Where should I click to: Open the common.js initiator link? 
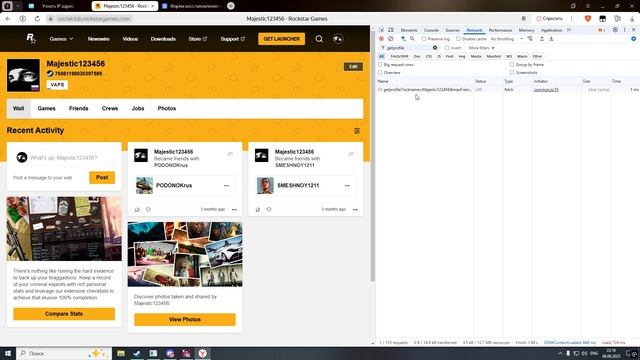[x=546, y=89]
